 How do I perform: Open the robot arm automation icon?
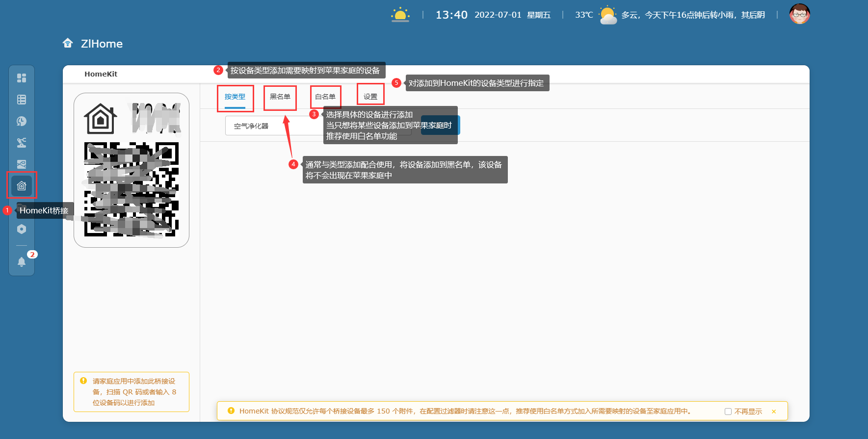22,143
